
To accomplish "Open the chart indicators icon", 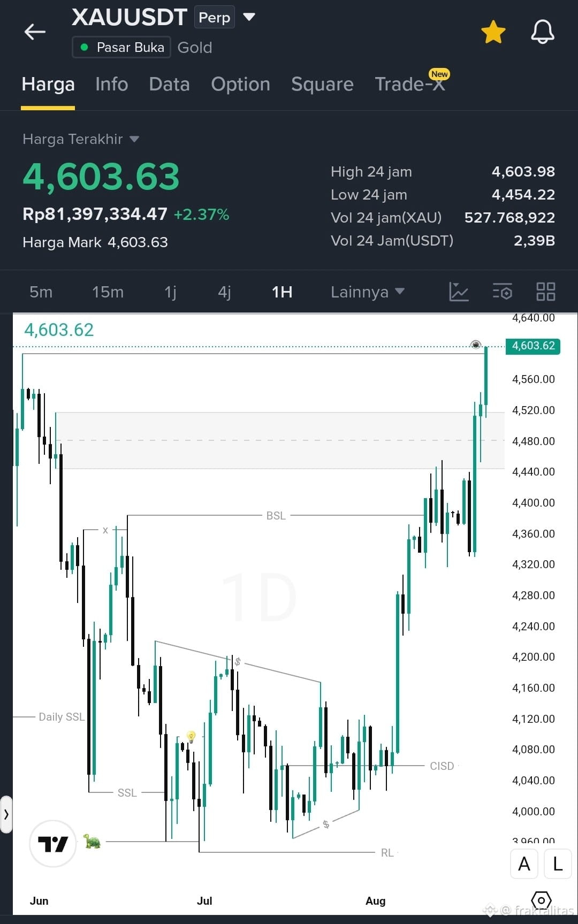I will pyautogui.click(x=459, y=292).
